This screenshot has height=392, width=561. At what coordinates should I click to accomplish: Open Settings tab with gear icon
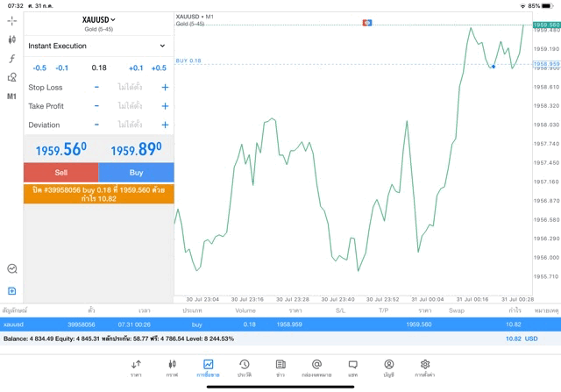(425, 368)
